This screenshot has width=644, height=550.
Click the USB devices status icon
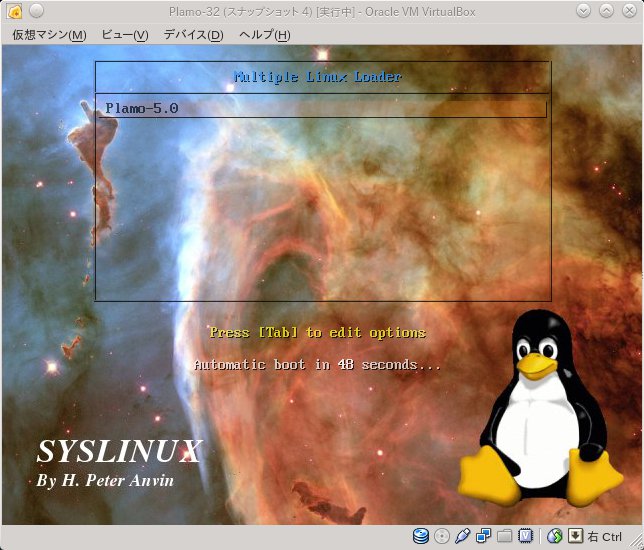click(x=462, y=536)
